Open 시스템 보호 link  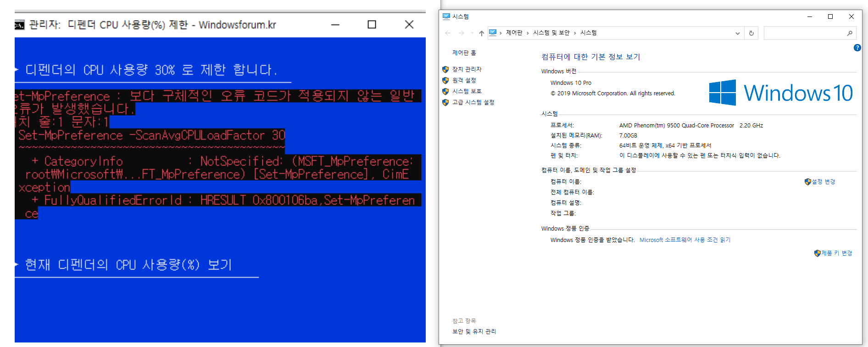pos(467,91)
